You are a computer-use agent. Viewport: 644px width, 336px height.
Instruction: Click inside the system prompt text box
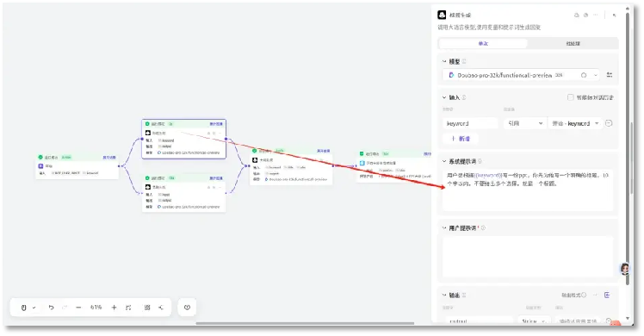click(x=528, y=190)
